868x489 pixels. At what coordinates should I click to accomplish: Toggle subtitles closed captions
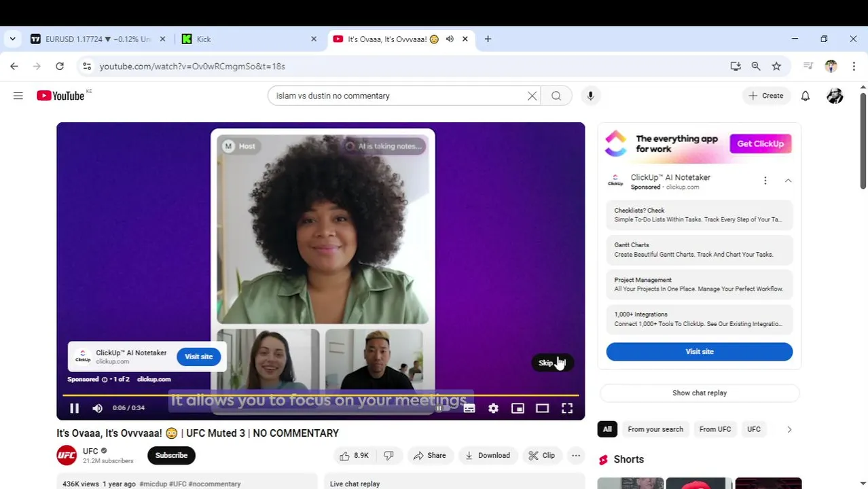click(469, 408)
